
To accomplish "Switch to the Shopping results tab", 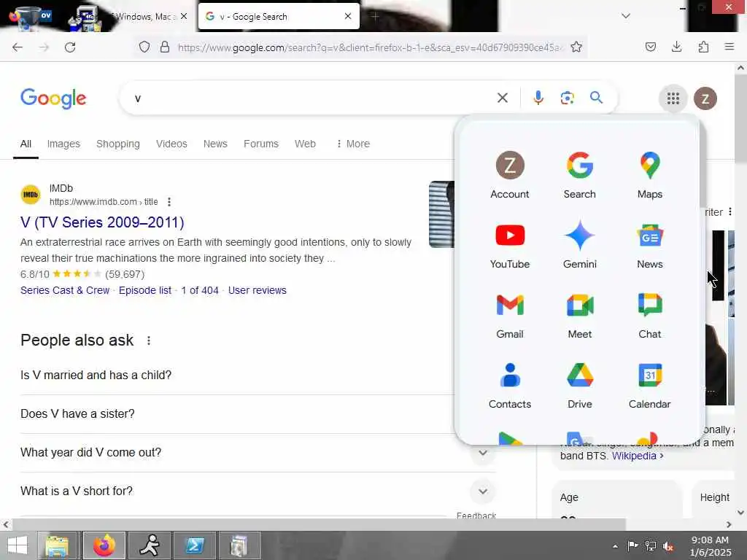I will coord(117,144).
